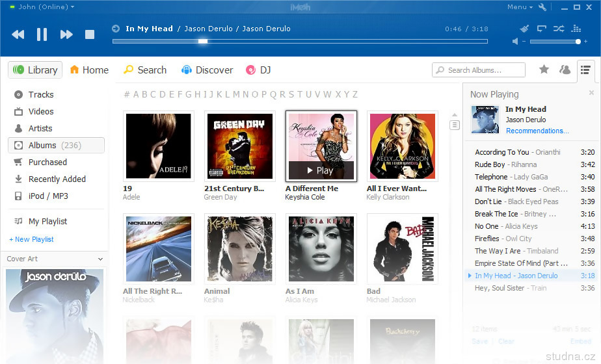Click Now Playing Jason Derulo thumbnail

click(485, 120)
